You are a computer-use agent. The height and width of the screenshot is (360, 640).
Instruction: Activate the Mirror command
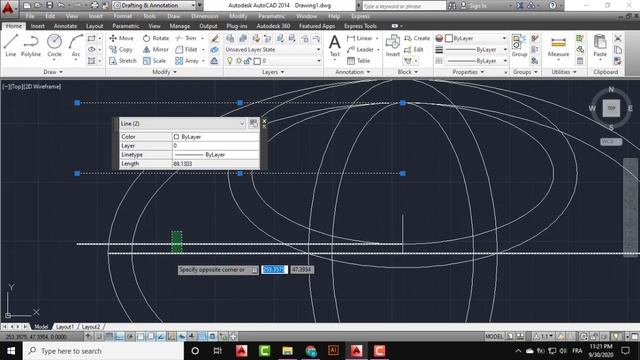click(x=156, y=49)
